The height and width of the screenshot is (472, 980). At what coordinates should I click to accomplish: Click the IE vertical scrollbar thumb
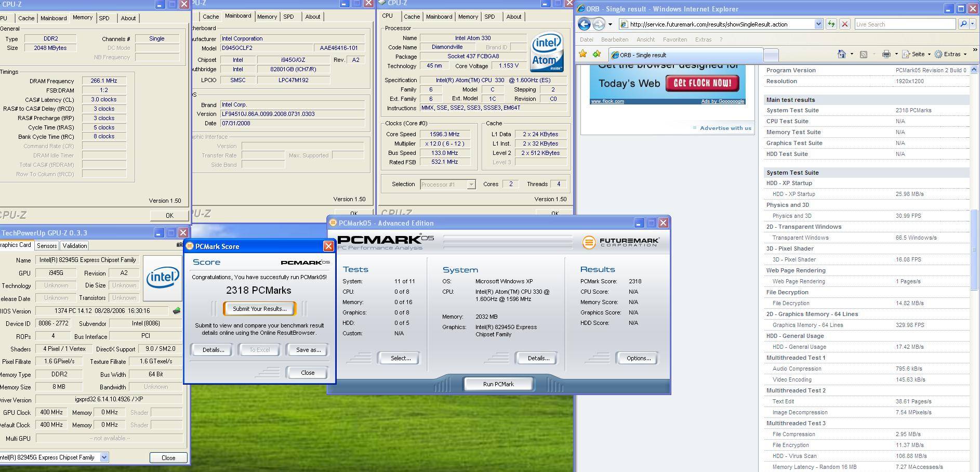point(975,250)
